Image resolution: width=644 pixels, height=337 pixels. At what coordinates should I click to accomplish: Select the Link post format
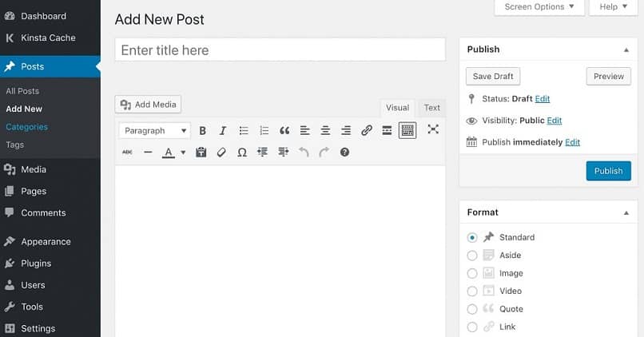472,327
